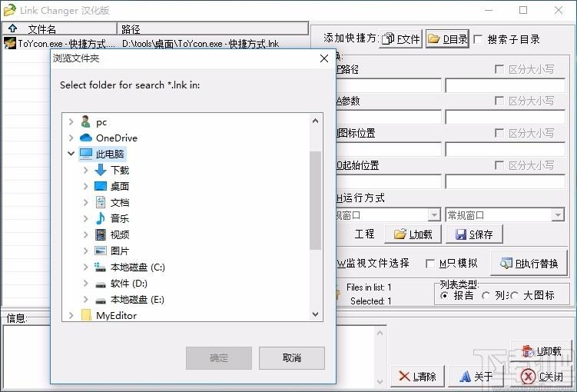The width and height of the screenshot is (577, 392).
Task: Click the 桌面 desktop icon
Action: tap(101, 186)
